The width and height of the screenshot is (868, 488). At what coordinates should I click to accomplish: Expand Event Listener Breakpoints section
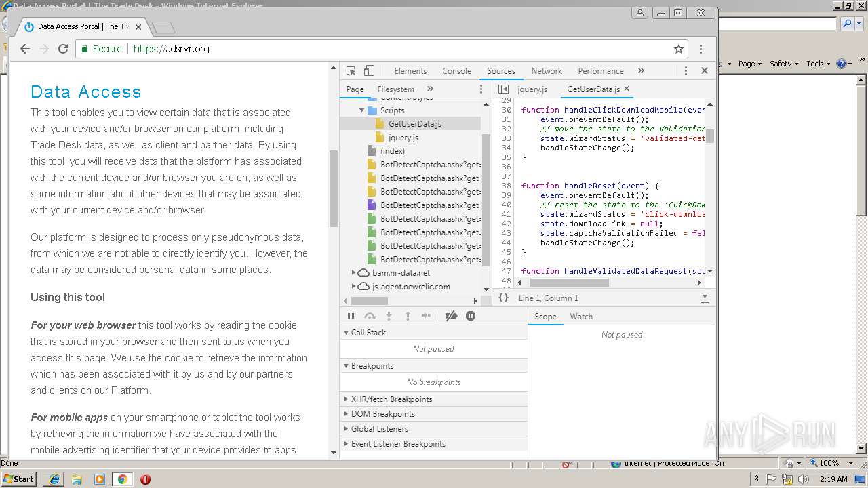coord(346,444)
